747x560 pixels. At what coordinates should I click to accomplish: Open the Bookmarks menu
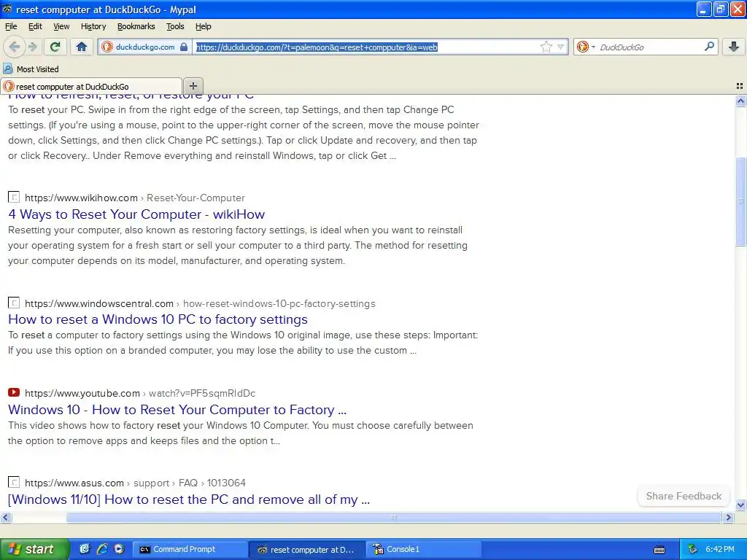136,26
